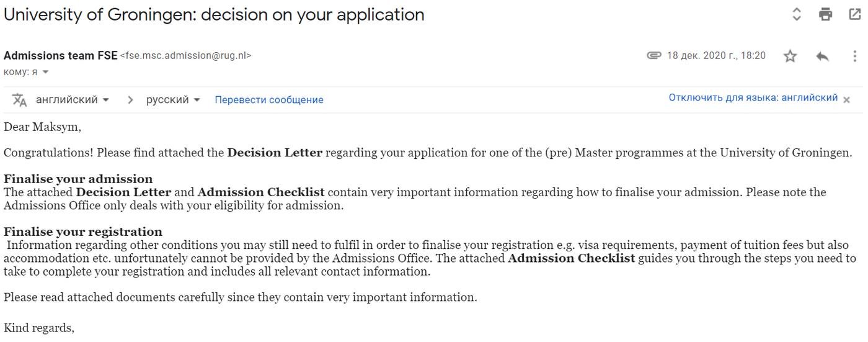The image size is (868, 342).
Task: Click the Перевести сообщение link
Action: (268, 100)
